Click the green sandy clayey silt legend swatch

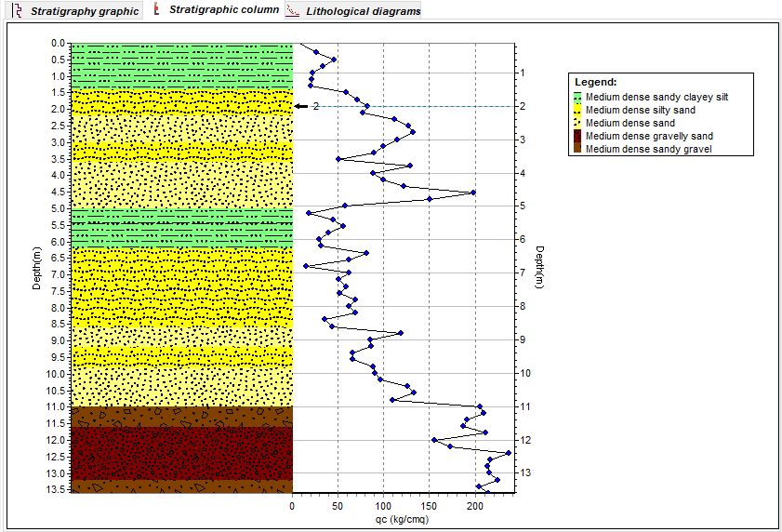pos(577,96)
